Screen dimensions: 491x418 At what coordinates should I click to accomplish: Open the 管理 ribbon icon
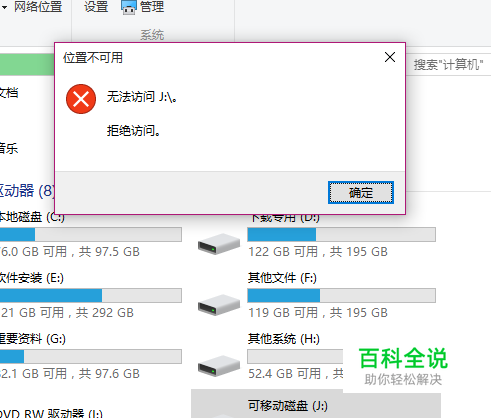point(128,7)
